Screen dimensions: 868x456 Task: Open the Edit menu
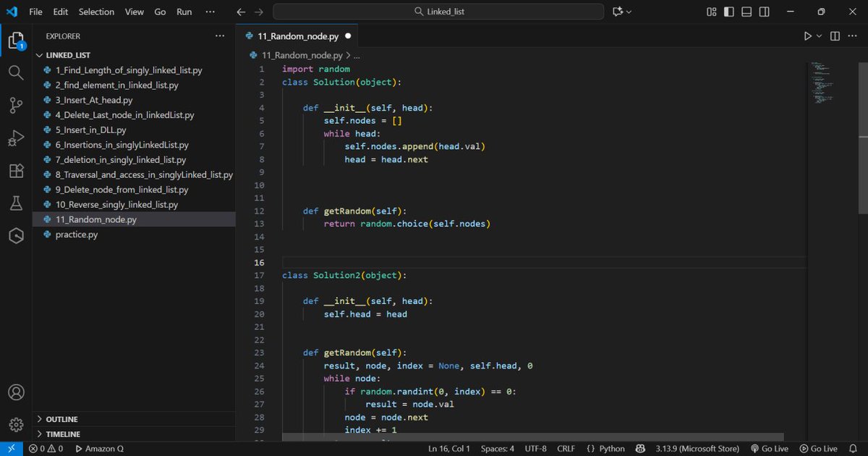point(61,12)
